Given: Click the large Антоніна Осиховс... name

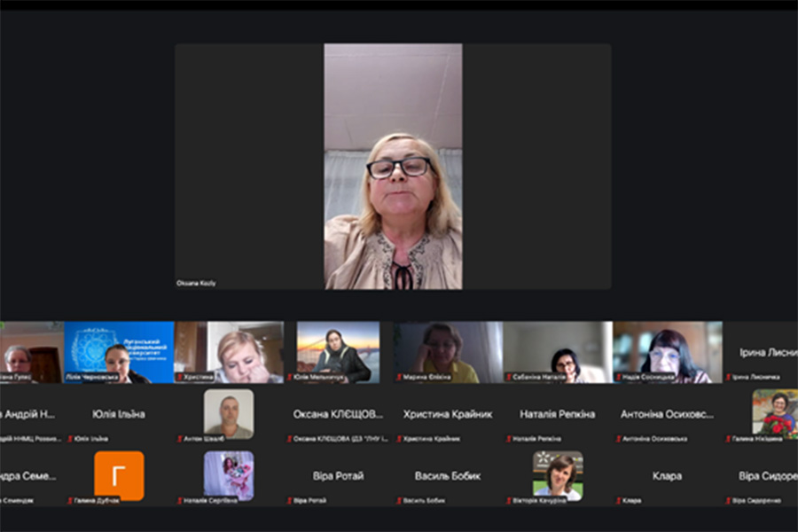Looking at the screenshot, I should coord(667,414).
